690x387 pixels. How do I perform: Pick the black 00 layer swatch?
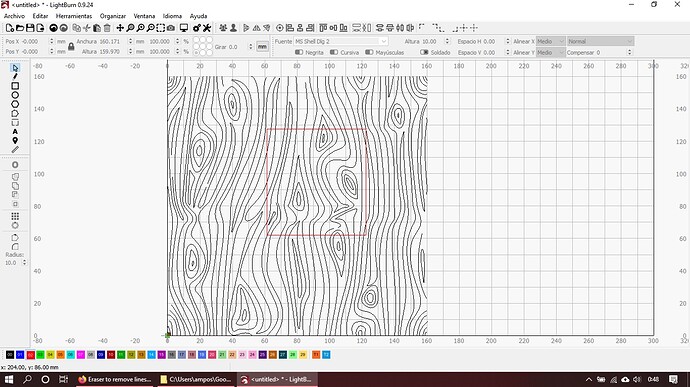click(x=10, y=354)
